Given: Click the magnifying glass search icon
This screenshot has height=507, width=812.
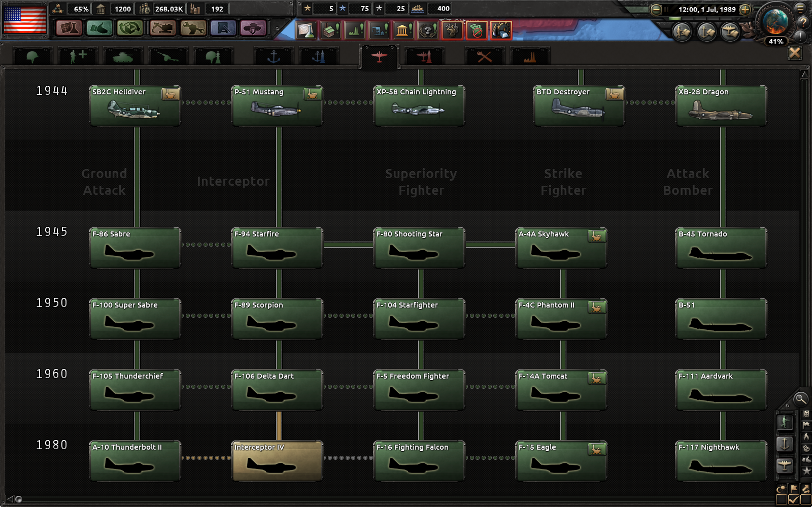Looking at the screenshot, I should click(800, 399).
